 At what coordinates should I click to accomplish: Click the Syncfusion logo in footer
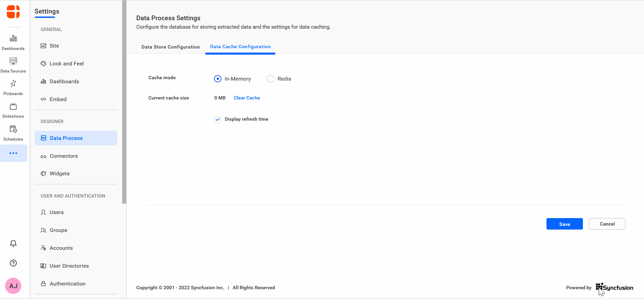614,288
